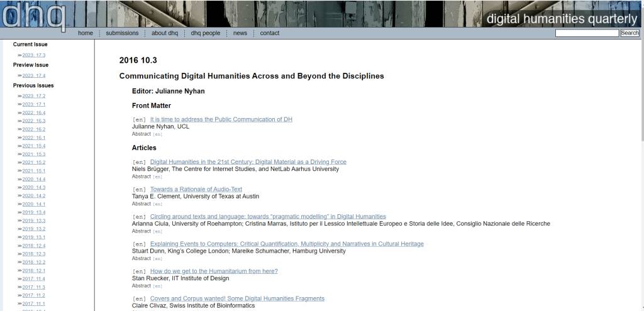This screenshot has height=311, width=644.
Task: Open the contact page
Action: point(270,33)
